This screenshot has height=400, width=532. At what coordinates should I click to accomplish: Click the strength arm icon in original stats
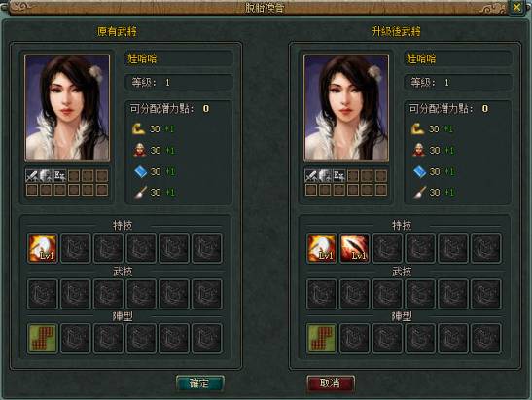pos(138,129)
